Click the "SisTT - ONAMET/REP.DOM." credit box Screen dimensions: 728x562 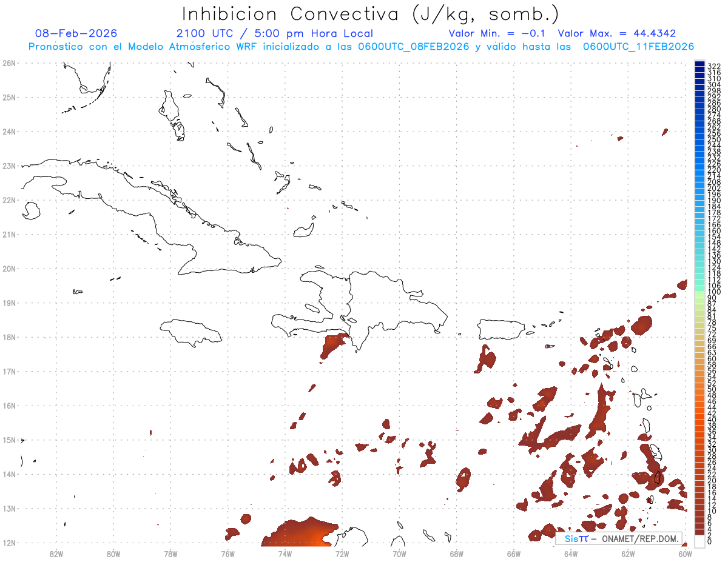(x=618, y=538)
